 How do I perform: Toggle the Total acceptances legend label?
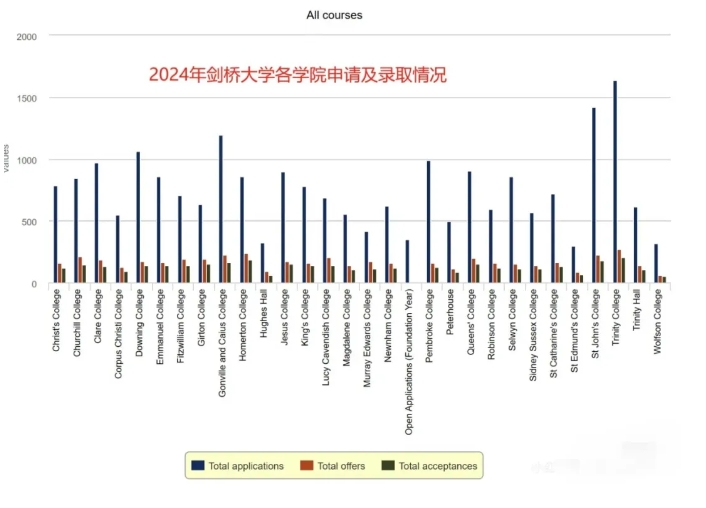click(x=438, y=466)
